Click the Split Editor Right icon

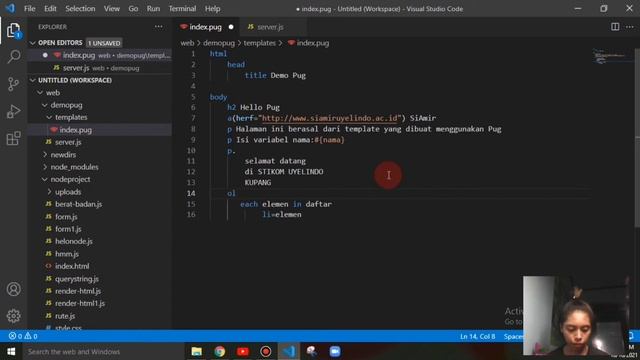click(x=615, y=27)
